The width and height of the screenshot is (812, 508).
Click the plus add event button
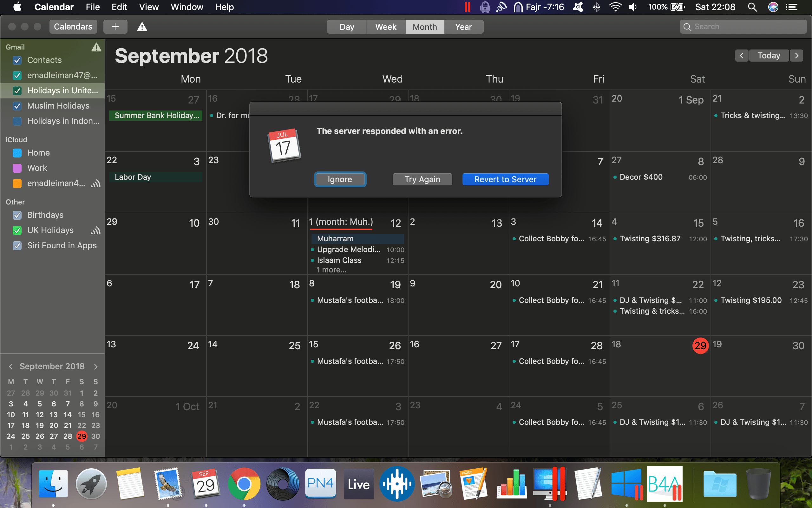coord(115,27)
